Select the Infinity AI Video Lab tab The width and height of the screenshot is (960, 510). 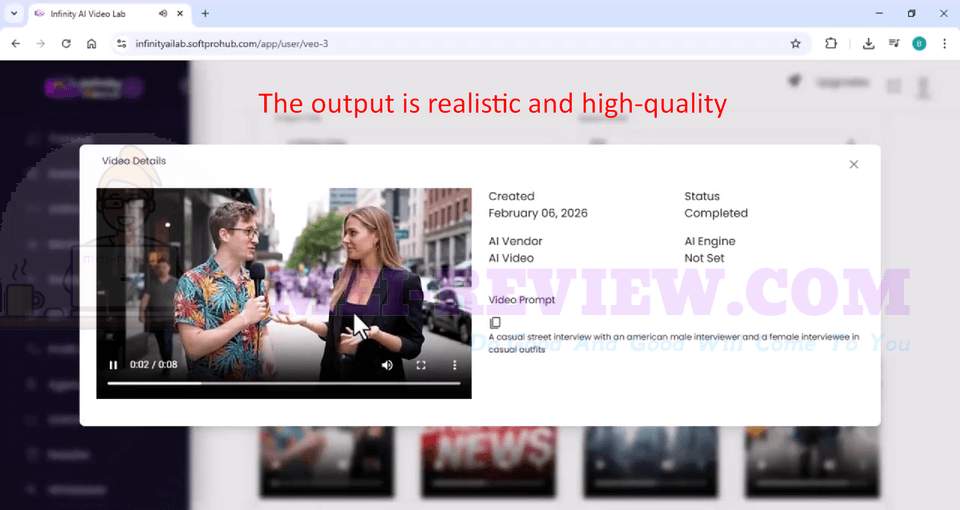click(110, 13)
